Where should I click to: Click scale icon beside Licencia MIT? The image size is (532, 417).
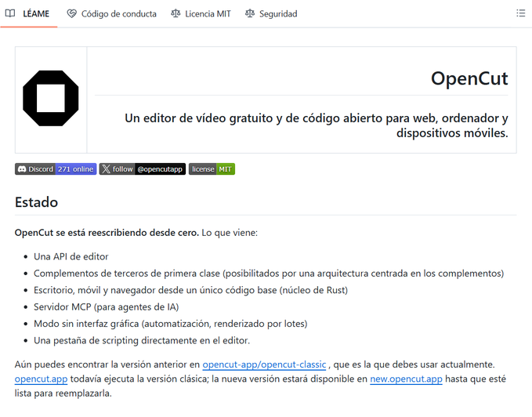pyautogui.click(x=176, y=13)
